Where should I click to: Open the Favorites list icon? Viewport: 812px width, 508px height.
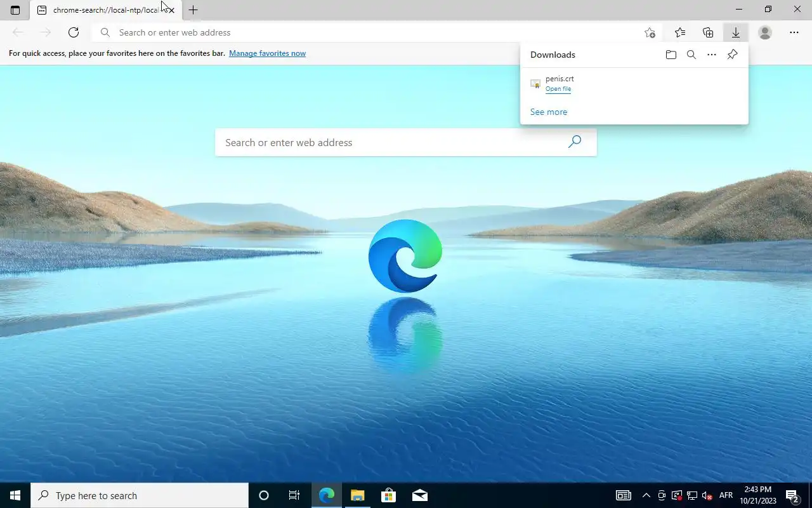(x=680, y=32)
